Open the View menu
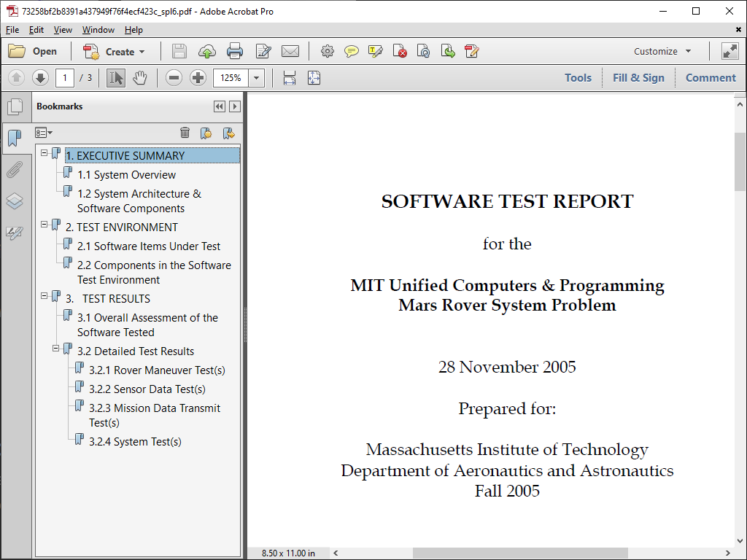 tap(63, 29)
